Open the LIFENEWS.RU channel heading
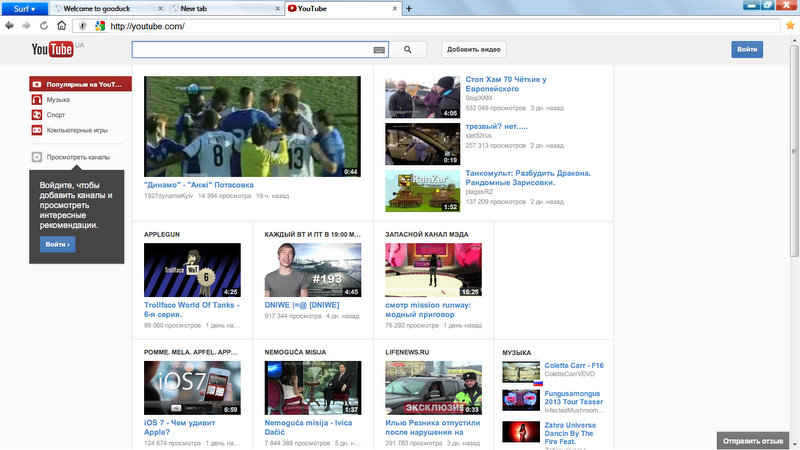800x450 pixels. click(x=407, y=353)
